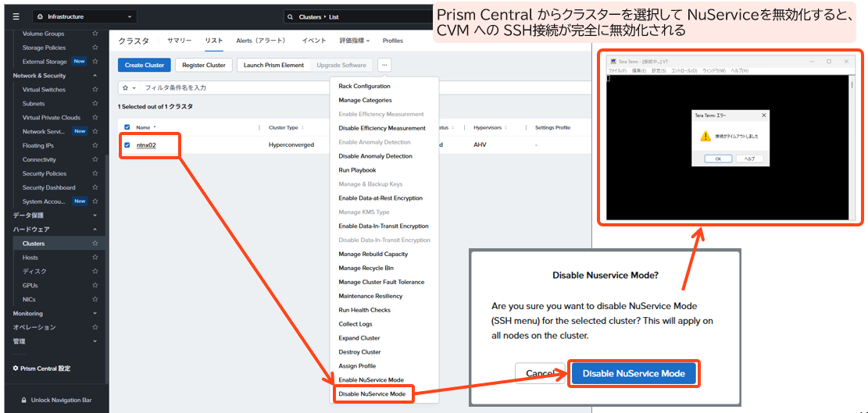Choose Manage Recycle Bin menu item
Screen dimensions: 868x413
point(366,268)
